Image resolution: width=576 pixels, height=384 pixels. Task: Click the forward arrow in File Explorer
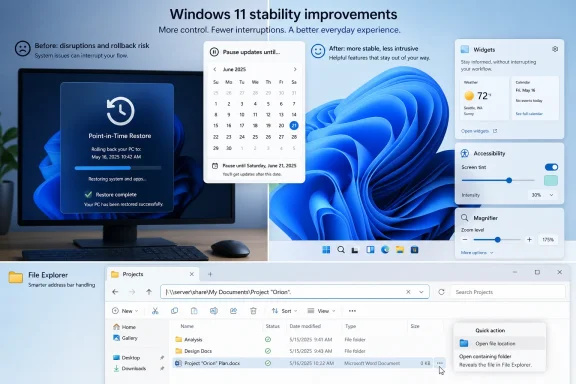pos(132,292)
